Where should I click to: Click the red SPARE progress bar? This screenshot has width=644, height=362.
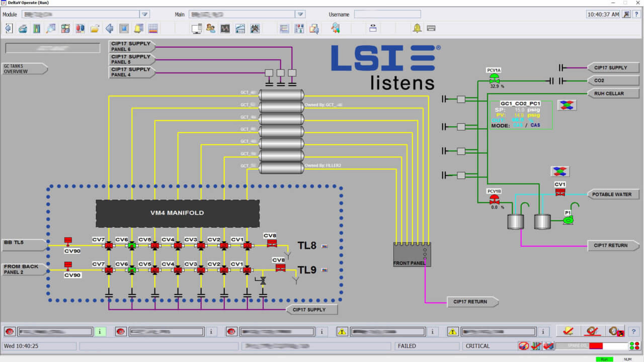(x=596, y=346)
